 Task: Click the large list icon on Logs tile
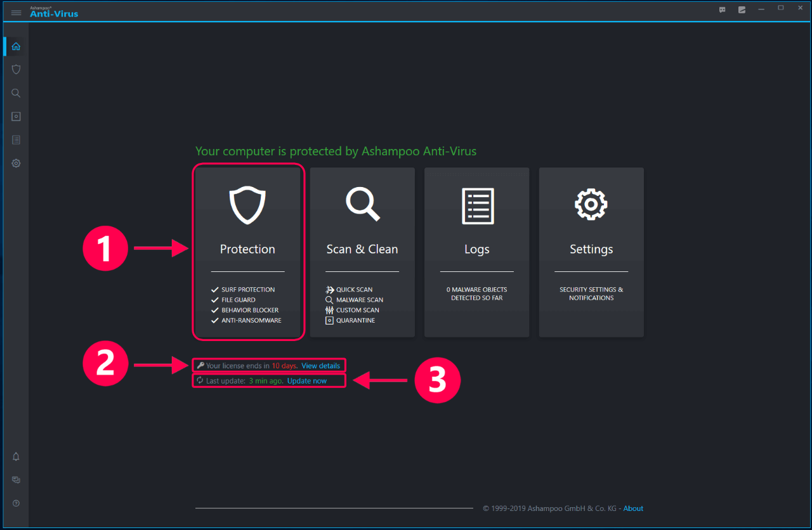point(477,205)
